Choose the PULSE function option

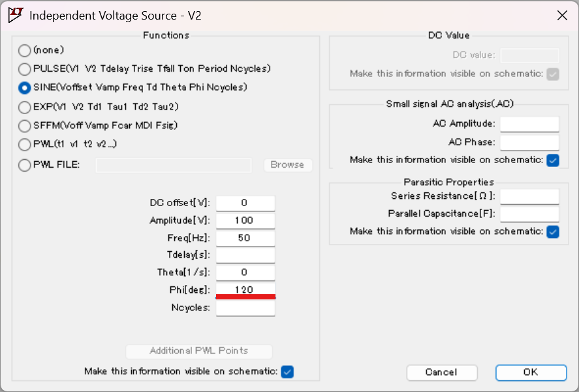coord(24,69)
